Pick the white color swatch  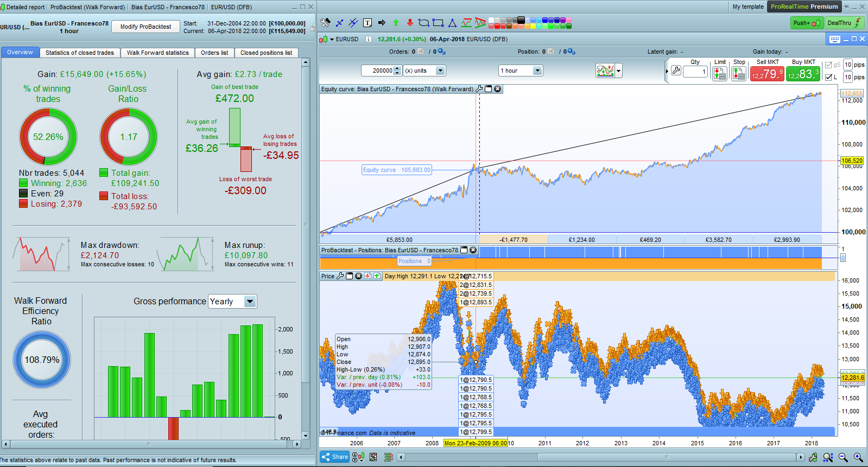click(x=491, y=20)
